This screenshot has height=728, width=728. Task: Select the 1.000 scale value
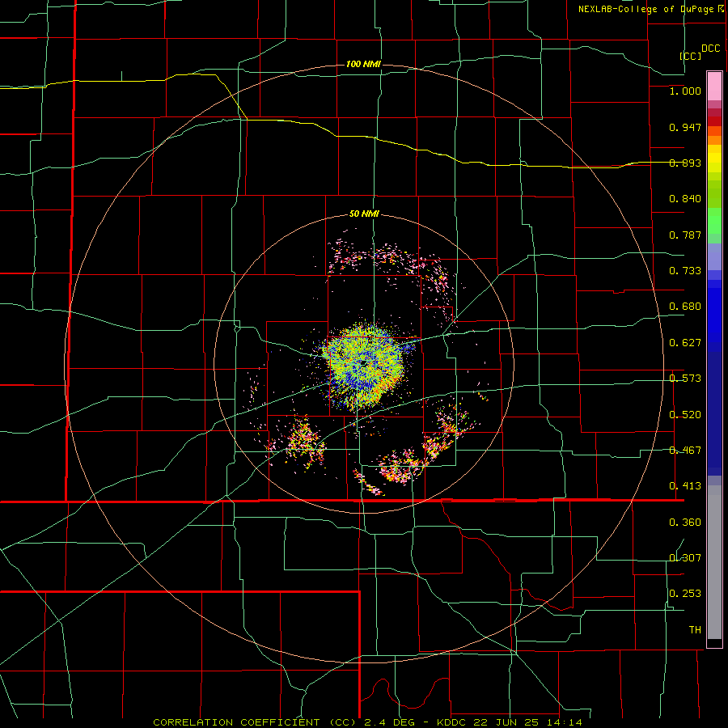(685, 91)
